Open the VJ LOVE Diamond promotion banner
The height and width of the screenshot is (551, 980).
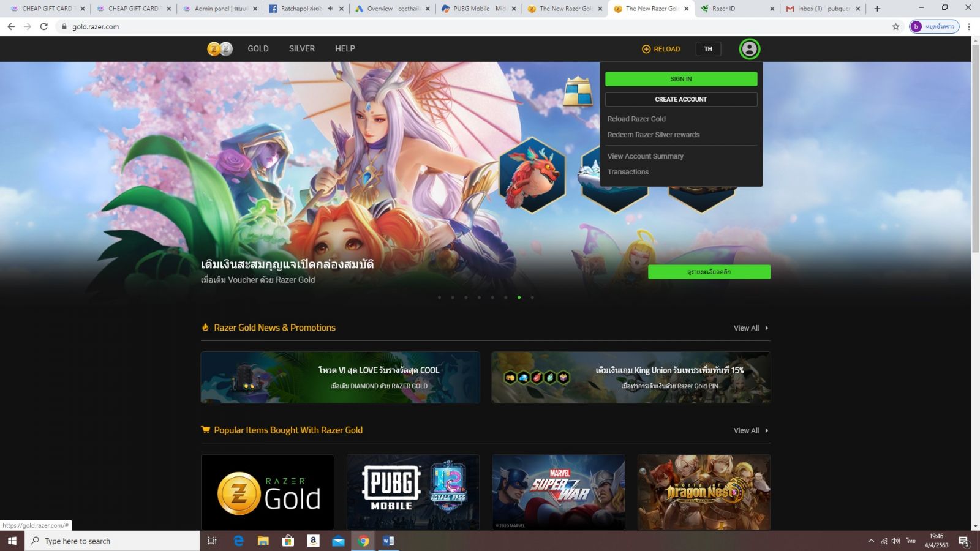click(340, 377)
